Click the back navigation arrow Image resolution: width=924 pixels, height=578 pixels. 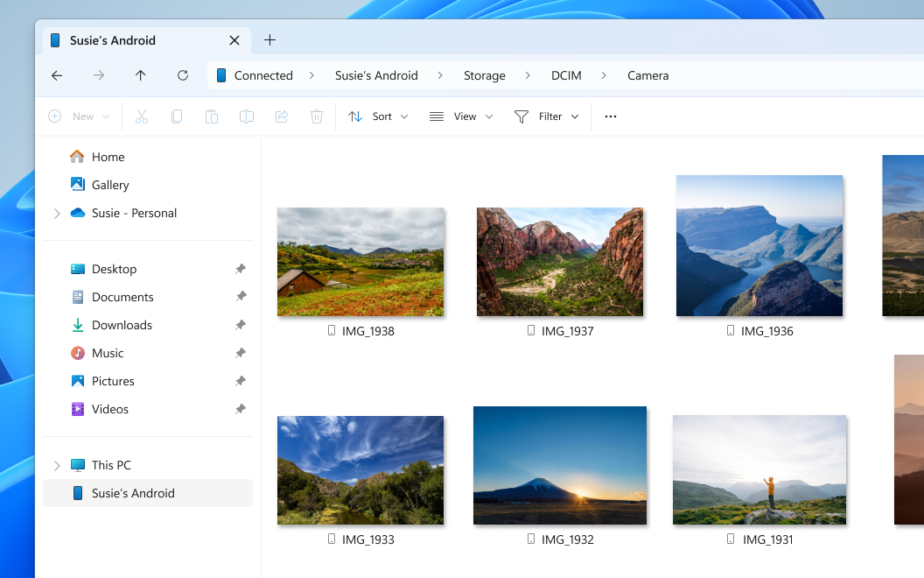[x=56, y=75]
